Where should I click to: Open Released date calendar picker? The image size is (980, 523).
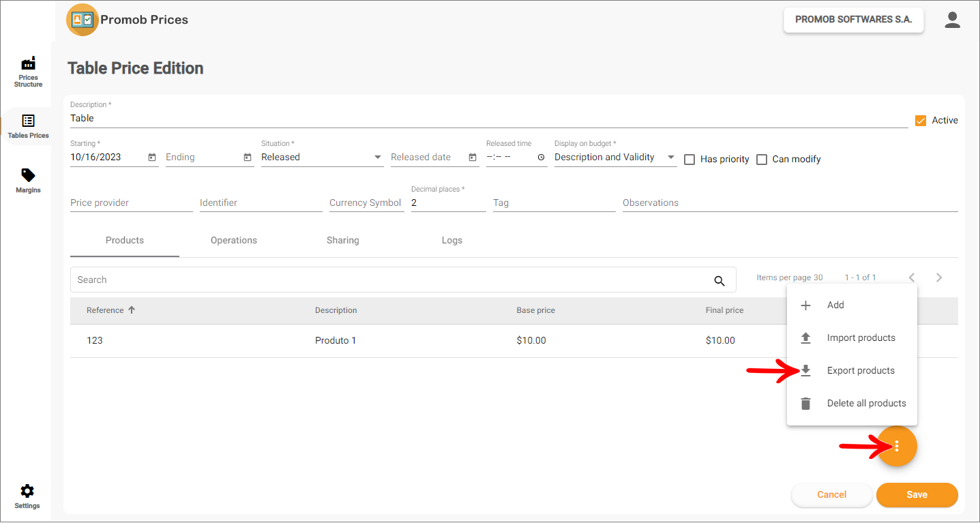click(x=472, y=158)
